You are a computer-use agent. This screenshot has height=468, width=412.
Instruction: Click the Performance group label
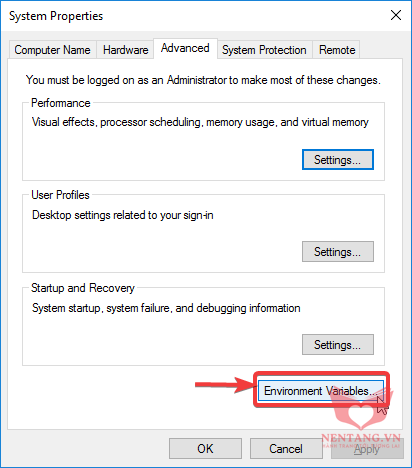(61, 103)
